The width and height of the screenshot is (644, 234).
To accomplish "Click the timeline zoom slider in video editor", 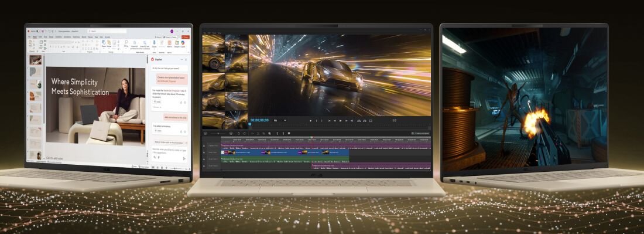I will (218, 133).
